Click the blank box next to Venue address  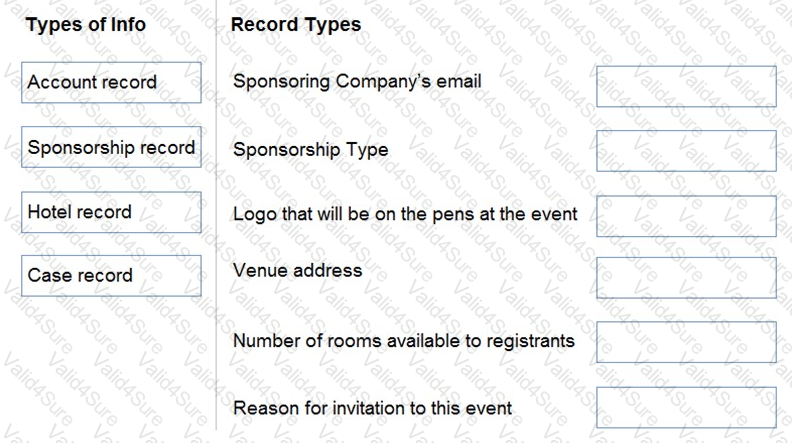click(686, 278)
